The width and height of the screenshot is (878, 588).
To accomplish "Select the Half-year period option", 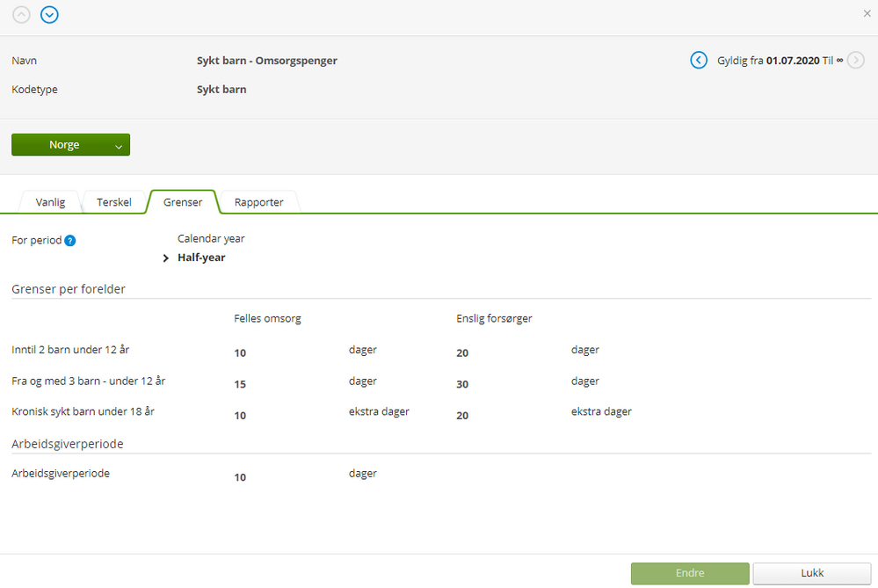I will point(201,258).
